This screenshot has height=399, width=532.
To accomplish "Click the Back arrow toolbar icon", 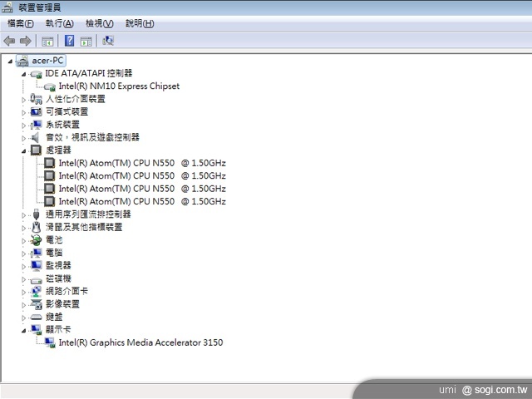I will (x=9, y=41).
